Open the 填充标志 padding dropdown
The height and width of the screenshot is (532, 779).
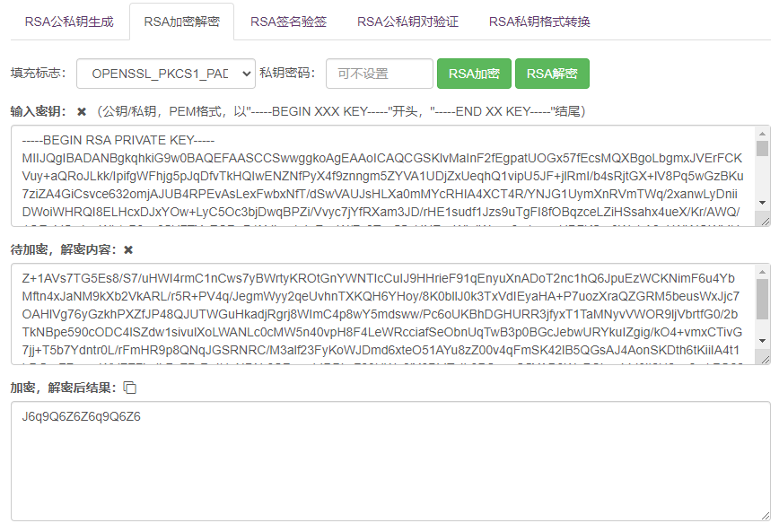tap(166, 74)
